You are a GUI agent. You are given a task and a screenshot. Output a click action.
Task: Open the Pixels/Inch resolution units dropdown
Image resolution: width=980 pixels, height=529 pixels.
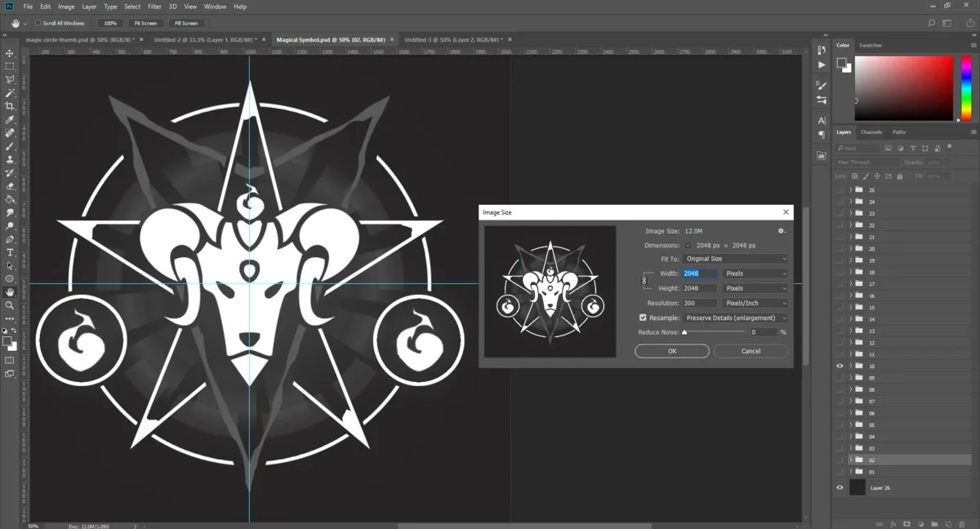point(755,303)
